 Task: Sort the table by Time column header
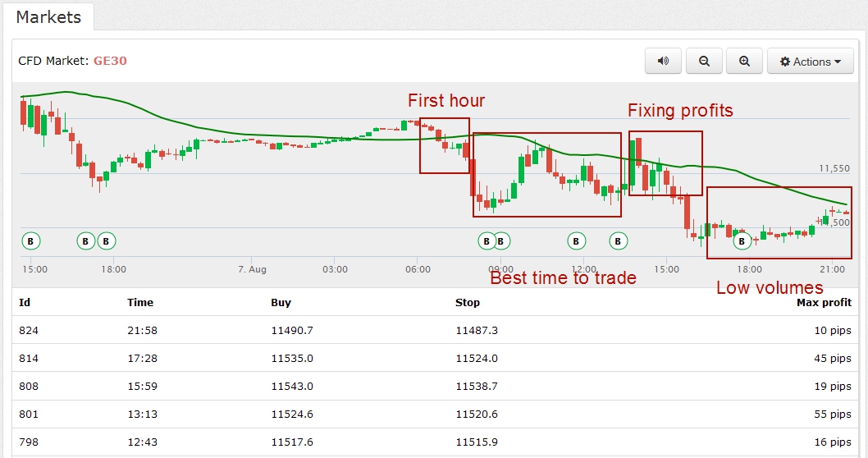140,302
